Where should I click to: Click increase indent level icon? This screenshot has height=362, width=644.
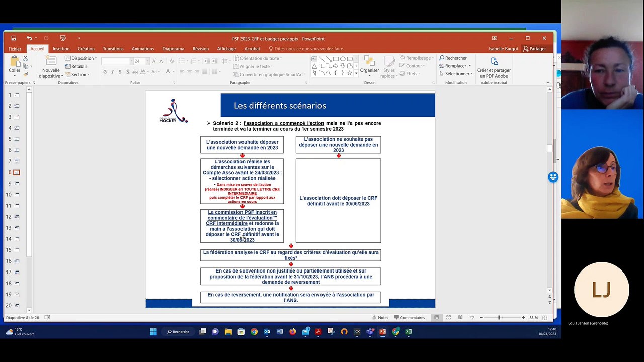click(x=214, y=61)
